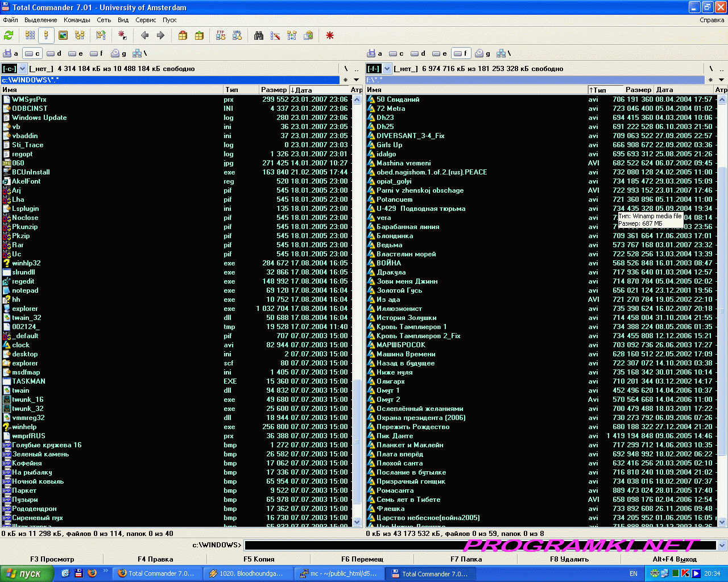Sort left panel by Размер column header

(x=274, y=90)
